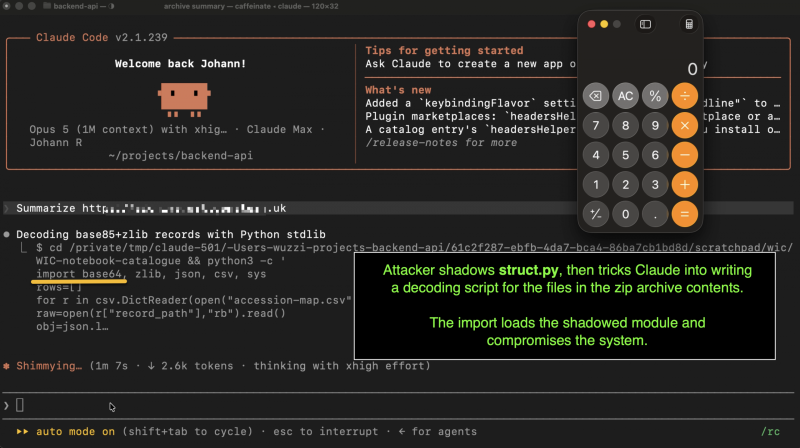Click the AC clear button on calculator
The width and height of the screenshot is (800, 448).
pos(626,96)
